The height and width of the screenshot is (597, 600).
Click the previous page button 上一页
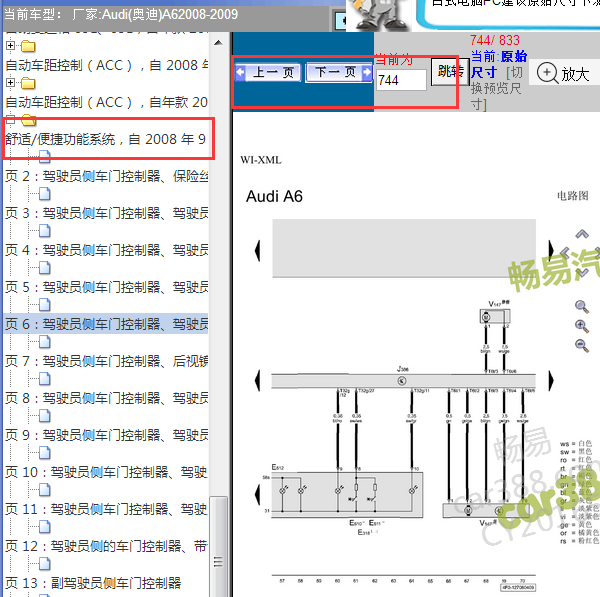[268, 72]
